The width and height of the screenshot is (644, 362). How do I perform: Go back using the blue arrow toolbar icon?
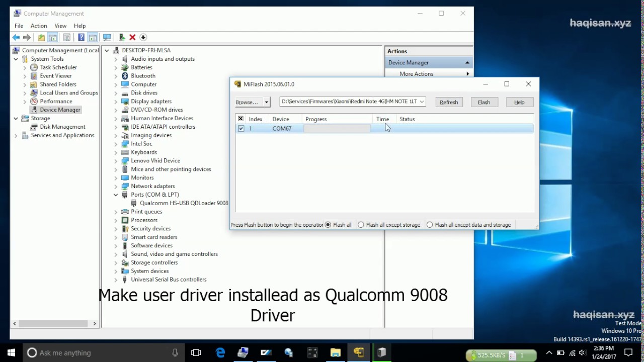(x=16, y=37)
